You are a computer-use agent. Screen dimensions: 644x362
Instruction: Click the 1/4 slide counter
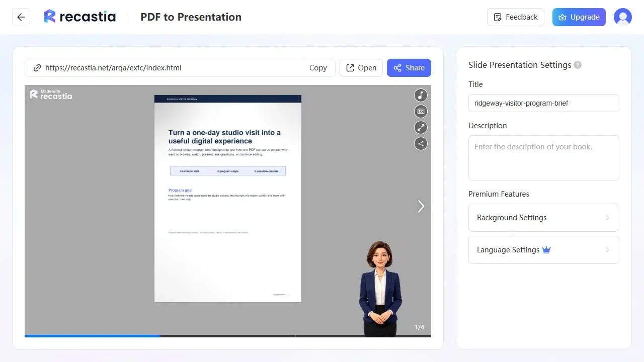tap(420, 327)
